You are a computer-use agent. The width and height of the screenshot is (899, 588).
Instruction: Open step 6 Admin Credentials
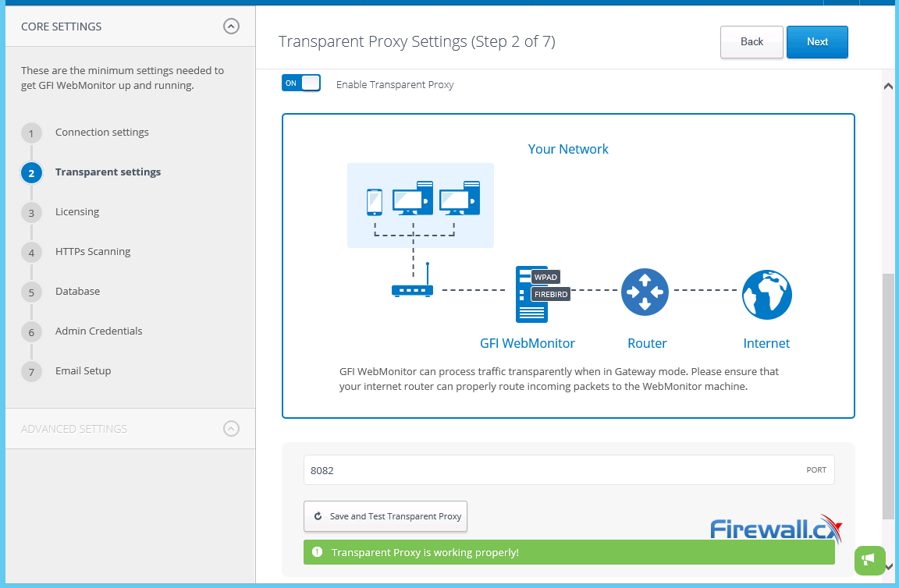click(x=98, y=331)
